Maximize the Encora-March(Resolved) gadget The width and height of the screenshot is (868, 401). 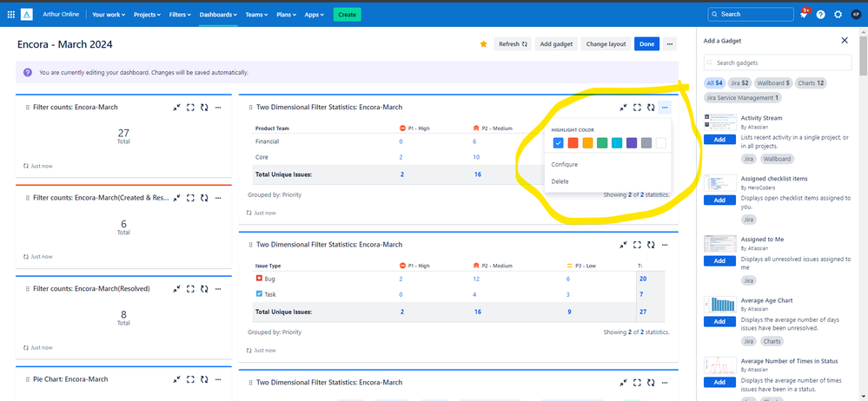[190, 289]
